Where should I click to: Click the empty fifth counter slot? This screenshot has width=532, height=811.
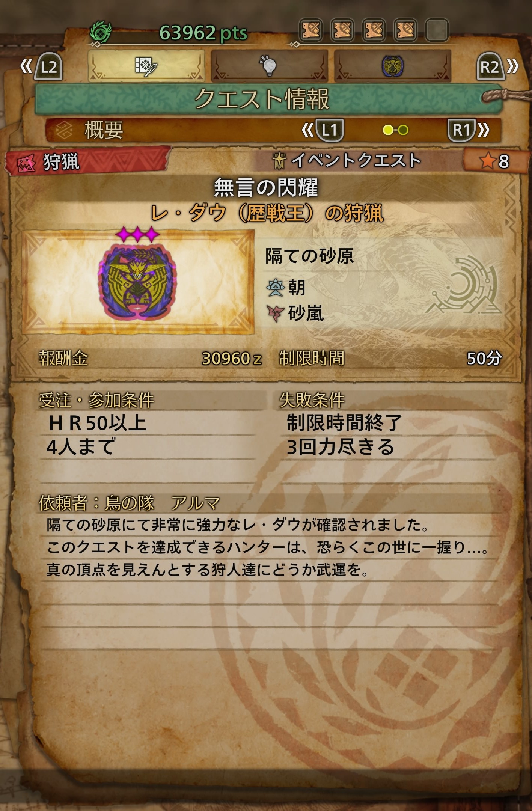point(437,30)
